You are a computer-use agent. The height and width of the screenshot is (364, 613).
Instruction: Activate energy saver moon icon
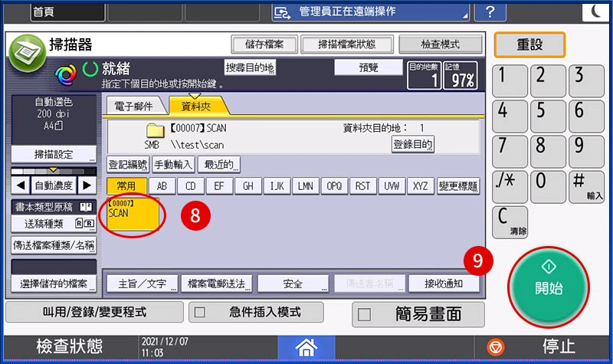coord(596,11)
